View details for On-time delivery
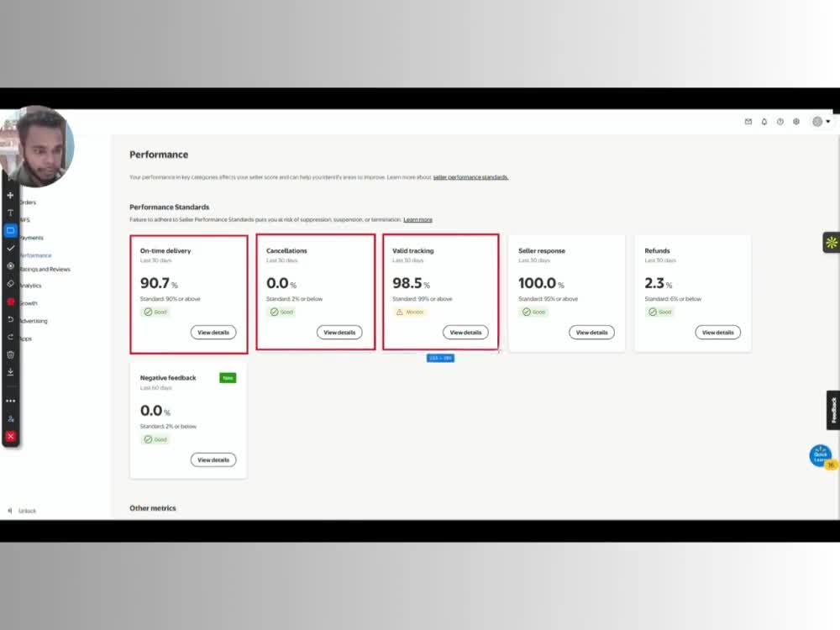Image resolution: width=840 pixels, height=630 pixels. click(213, 333)
